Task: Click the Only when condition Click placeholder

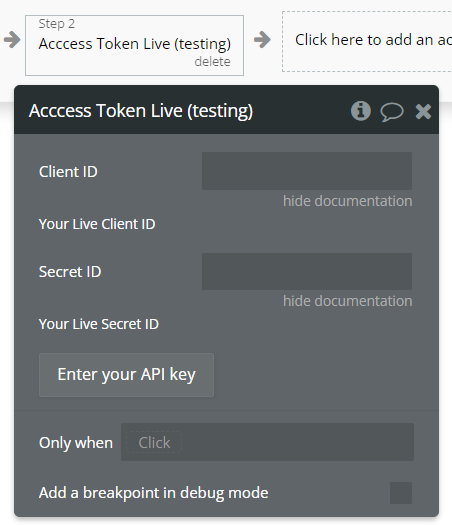Action: tap(154, 443)
